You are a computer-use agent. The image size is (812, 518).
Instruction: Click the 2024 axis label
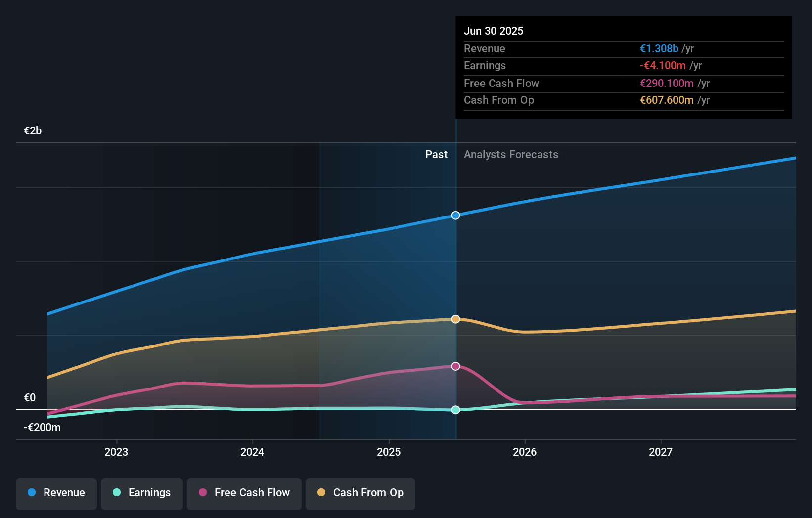pos(252,451)
